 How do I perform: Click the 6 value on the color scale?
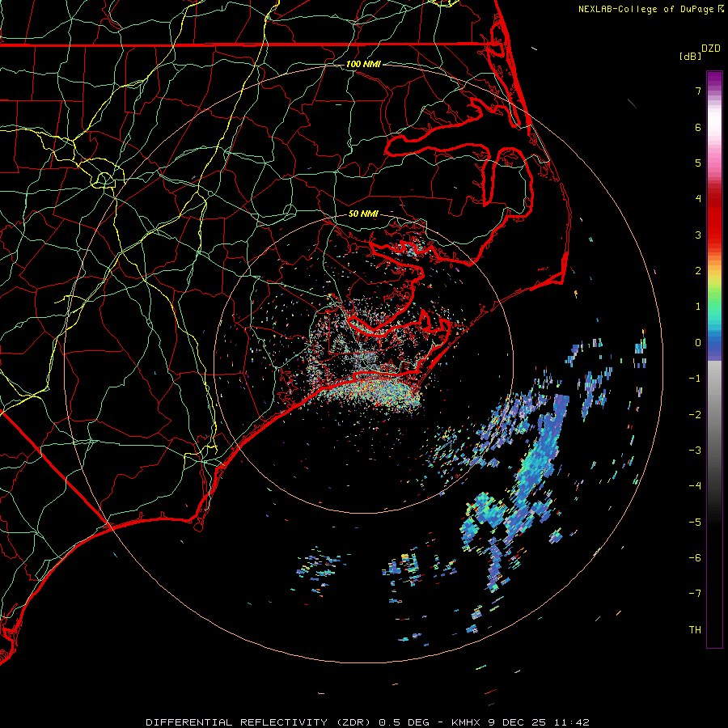[x=698, y=127]
